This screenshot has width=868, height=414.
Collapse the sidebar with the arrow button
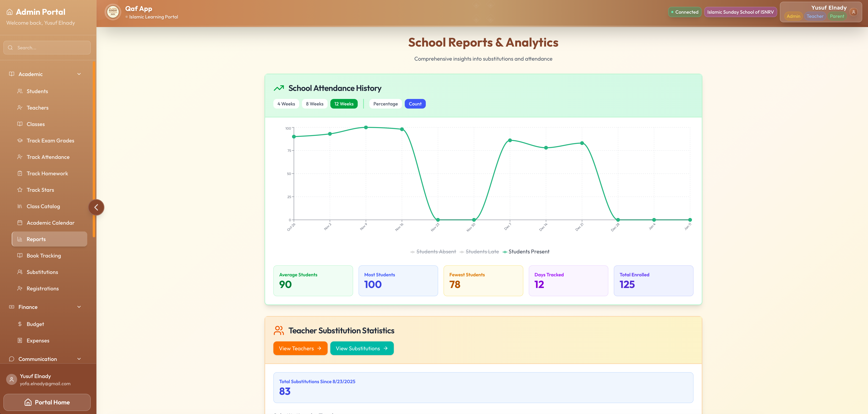pos(96,207)
